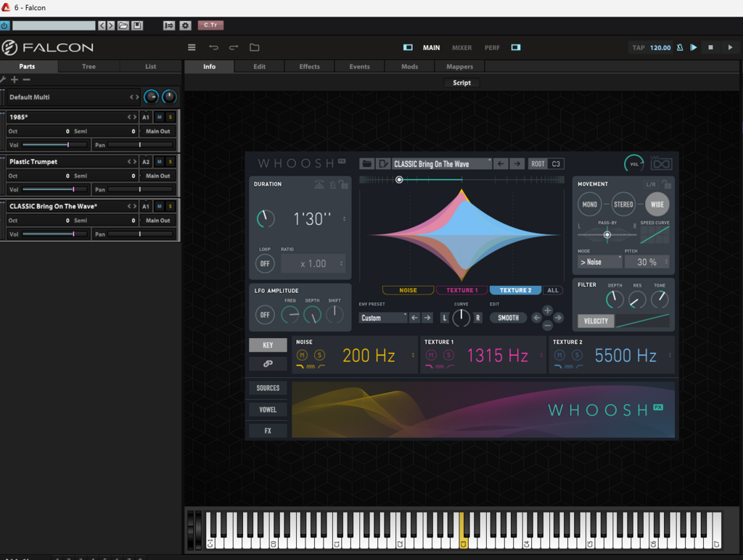
Task: Click the host open preset folder icon
Action: click(123, 25)
